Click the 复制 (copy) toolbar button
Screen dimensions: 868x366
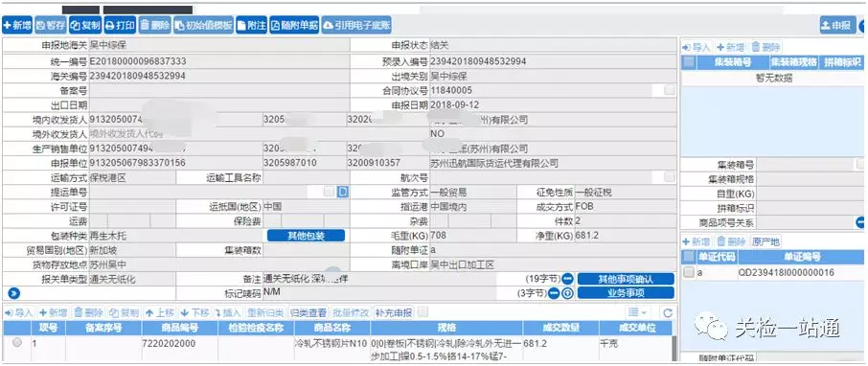85,25
